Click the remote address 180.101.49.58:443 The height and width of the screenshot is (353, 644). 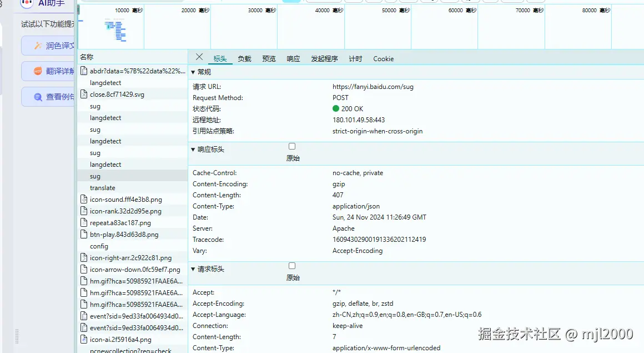coord(359,120)
